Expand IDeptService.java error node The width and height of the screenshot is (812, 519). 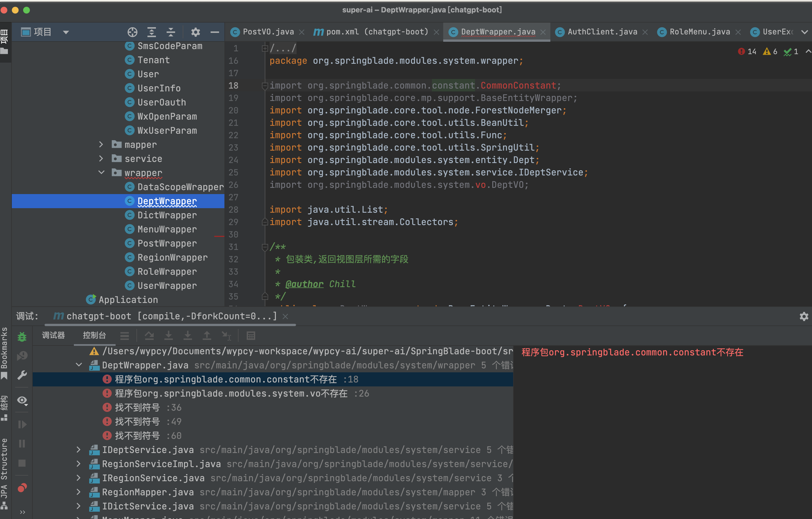[x=78, y=450]
